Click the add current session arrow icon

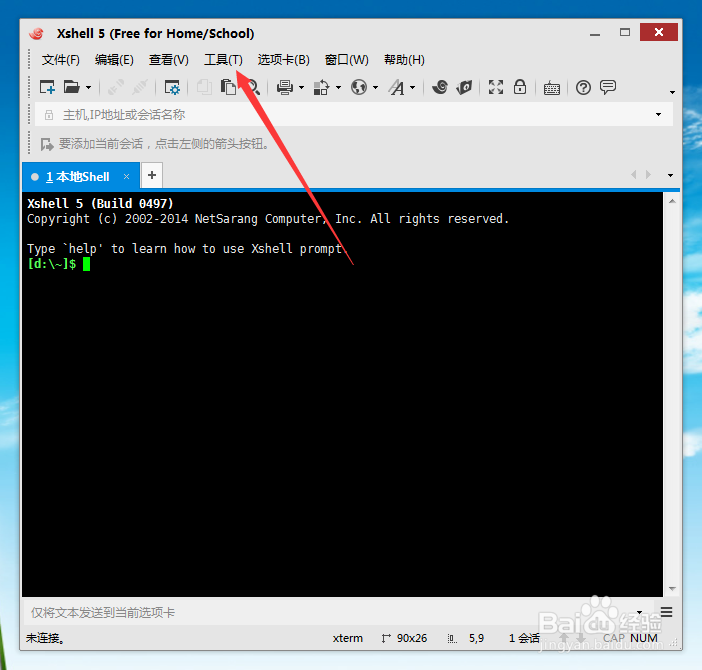pyautogui.click(x=47, y=144)
